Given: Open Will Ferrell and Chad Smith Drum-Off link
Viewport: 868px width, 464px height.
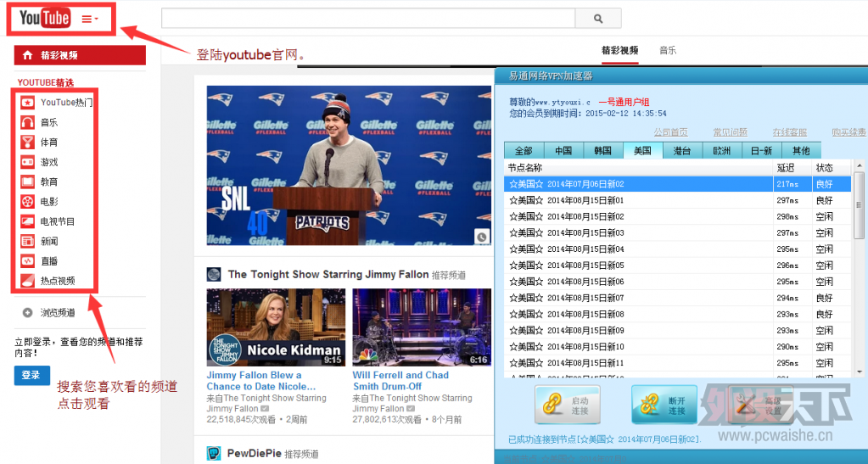Looking at the screenshot, I should point(400,381).
